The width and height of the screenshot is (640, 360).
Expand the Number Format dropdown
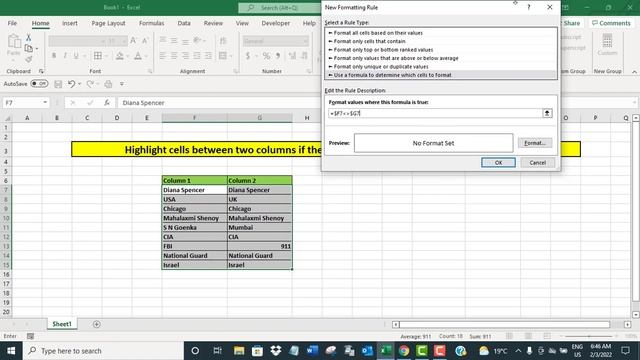coord(305,41)
